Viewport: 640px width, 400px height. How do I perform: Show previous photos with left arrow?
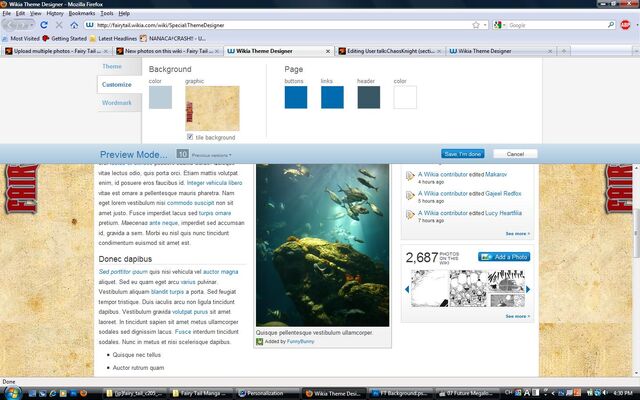point(407,289)
